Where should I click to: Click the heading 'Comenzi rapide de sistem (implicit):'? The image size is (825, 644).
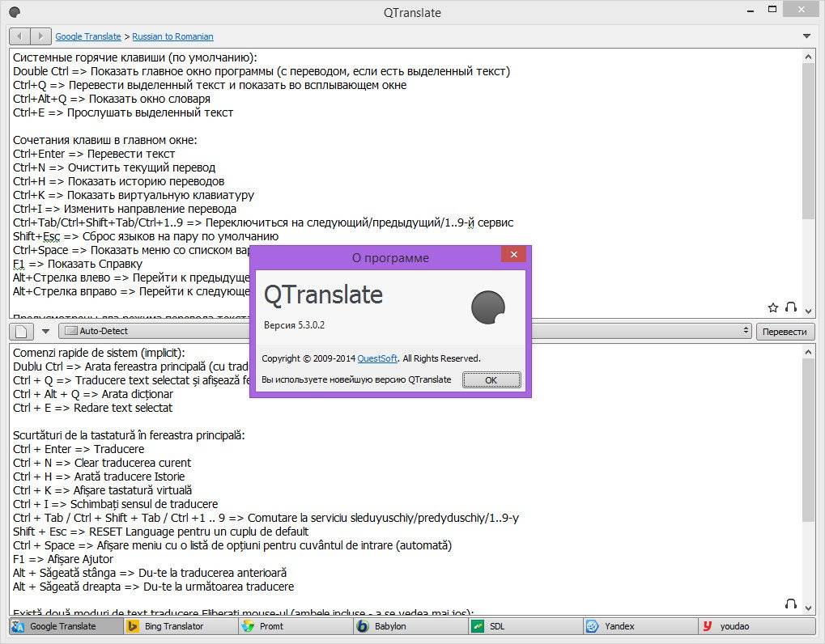(99, 353)
